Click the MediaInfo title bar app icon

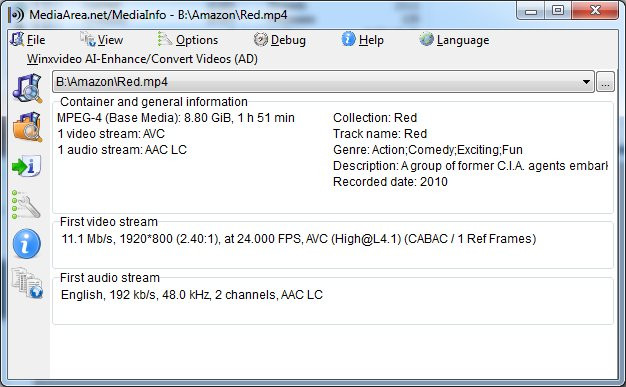pyautogui.click(x=16, y=15)
